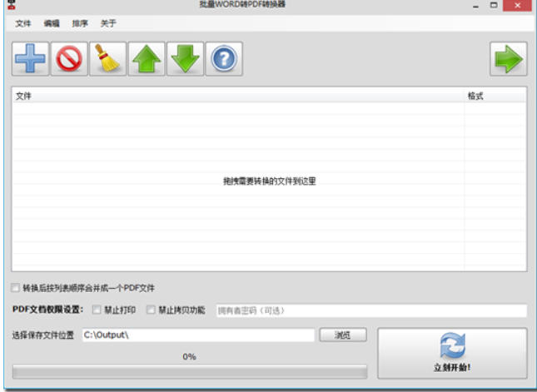
Task: Click the 浏览 browse button
Action: click(343, 335)
